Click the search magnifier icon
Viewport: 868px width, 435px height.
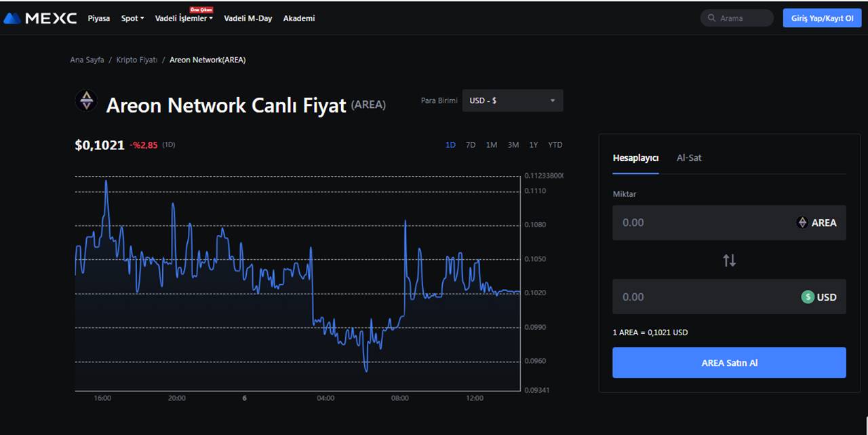tap(711, 18)
